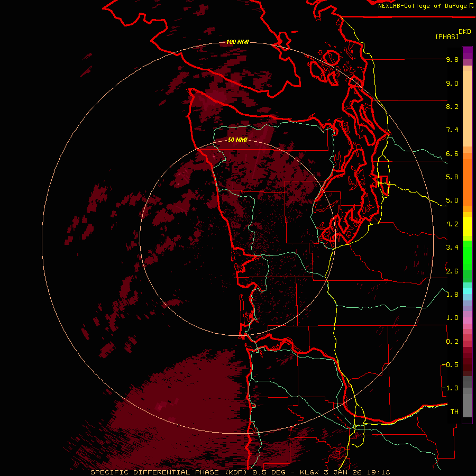
Task: Pick the cyan color scale segment
Action: click(x=467, y=291)
